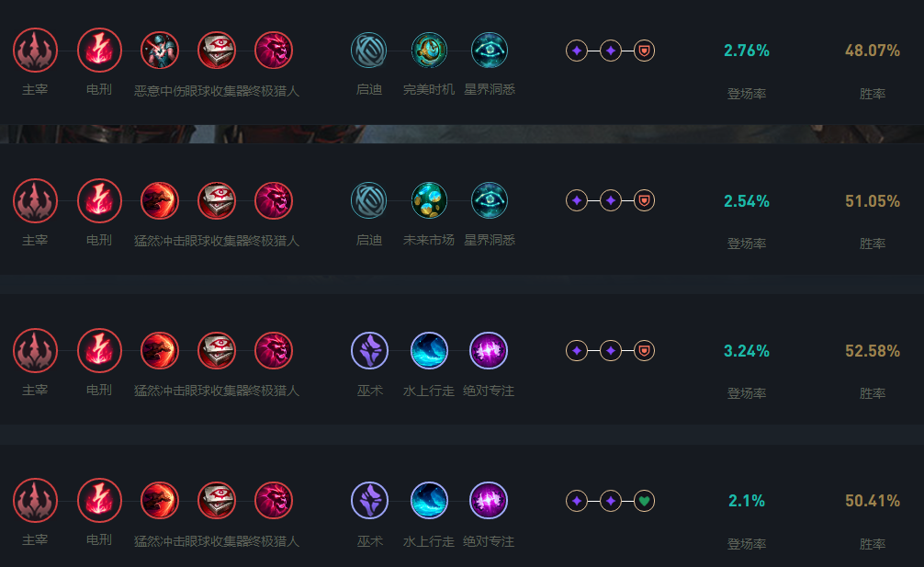Screen dimensions: 924x567
Task: Click the 恶意中伤 (Cheap Shot) rune icon
Action: [x=160, y=51]
